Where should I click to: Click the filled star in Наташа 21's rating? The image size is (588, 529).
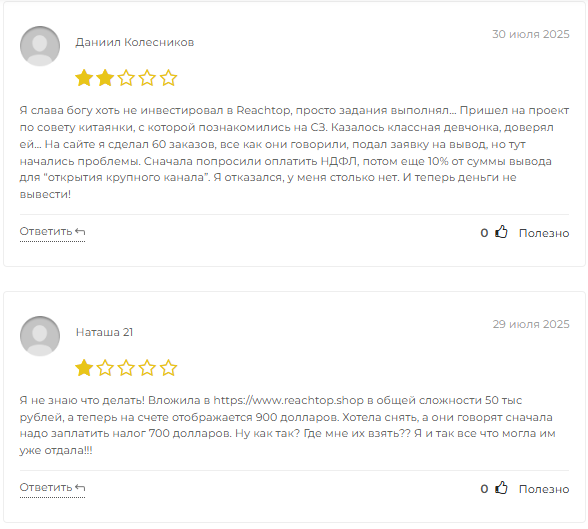point(84,368)
